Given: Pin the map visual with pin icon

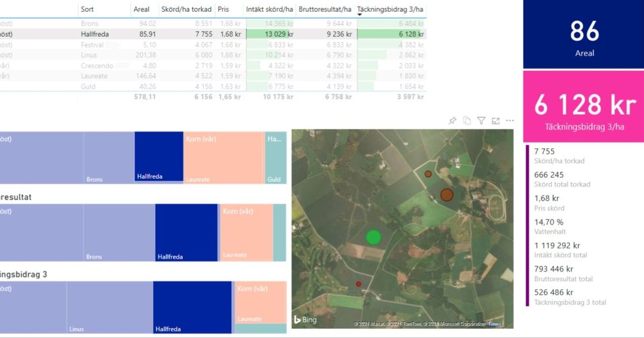Looking at the screenshot, I should [452, 121].
